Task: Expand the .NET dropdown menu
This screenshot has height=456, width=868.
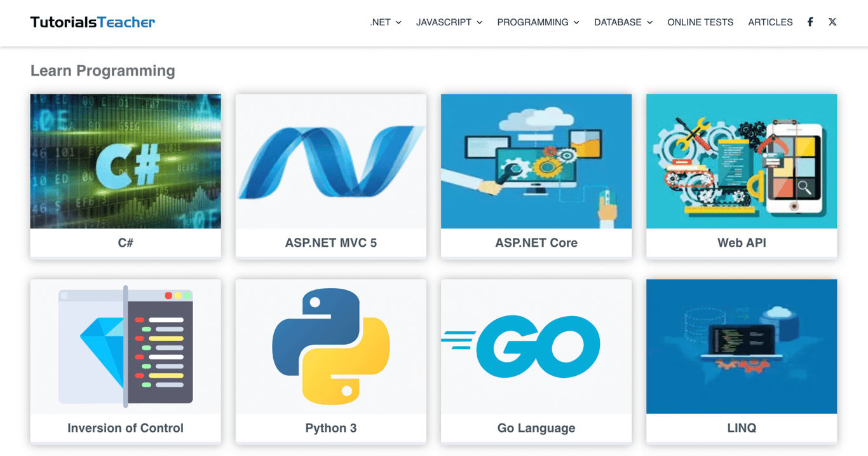Action: tap(385, 22)
